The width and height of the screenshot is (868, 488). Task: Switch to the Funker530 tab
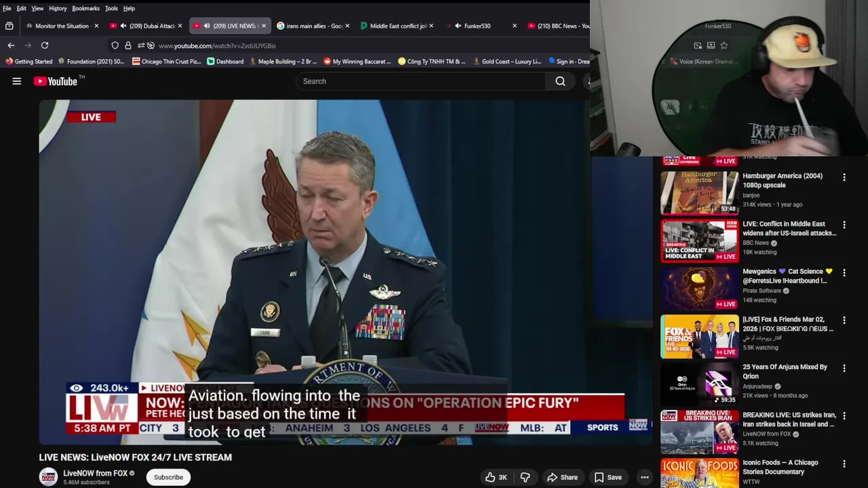(x=481, y=26)
